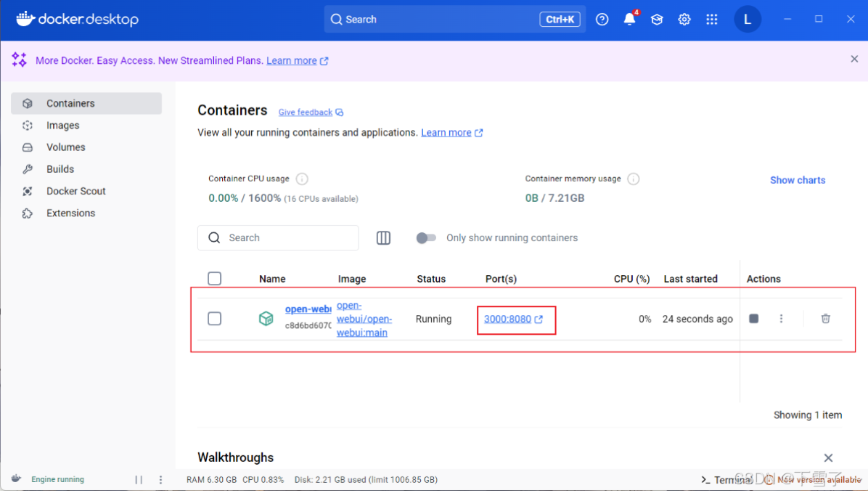This screenshot has height=493, width=868.
Task: Sort by the CPU (%) column header
Action: pos(631,280)
